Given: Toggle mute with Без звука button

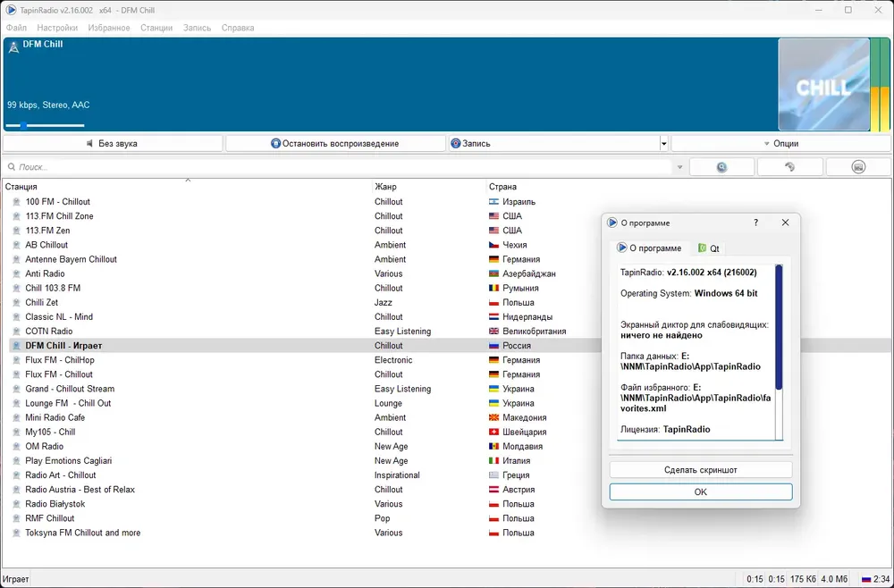Looking at the screenshot, I should (113, 144).
